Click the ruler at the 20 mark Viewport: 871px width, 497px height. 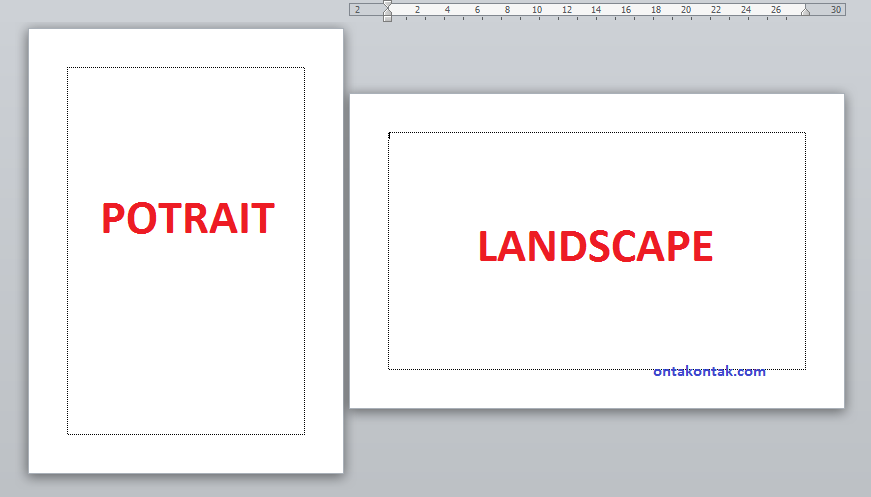coord(686,9)
